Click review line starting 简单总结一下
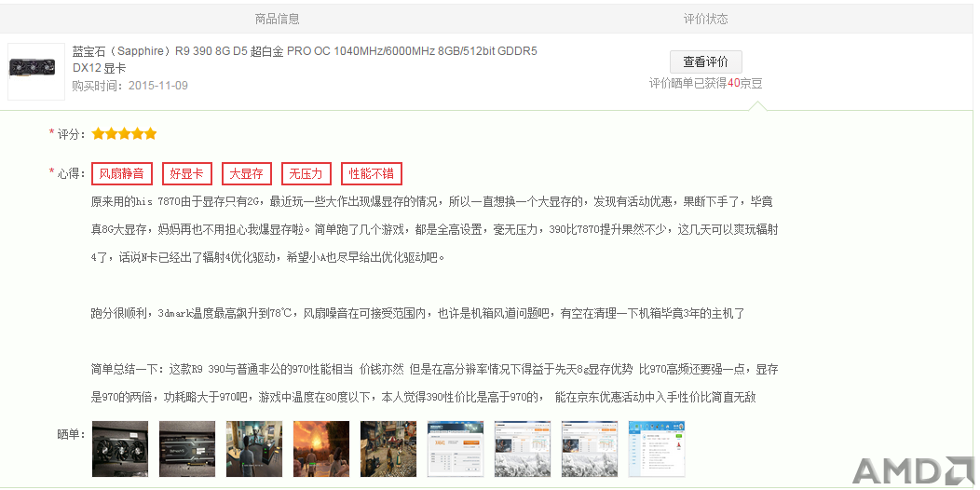Viewport: 980px width, 490px height. (434, 369)
